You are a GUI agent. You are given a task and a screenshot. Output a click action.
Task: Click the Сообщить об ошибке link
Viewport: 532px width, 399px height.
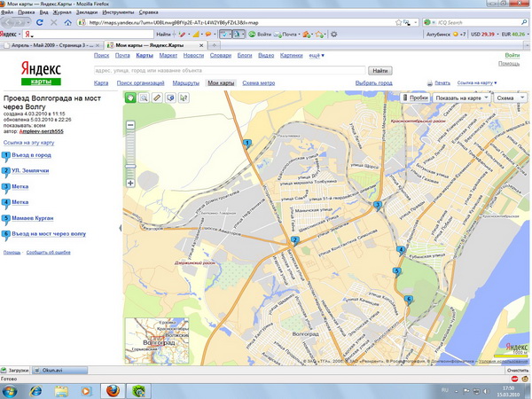point(49,253)
